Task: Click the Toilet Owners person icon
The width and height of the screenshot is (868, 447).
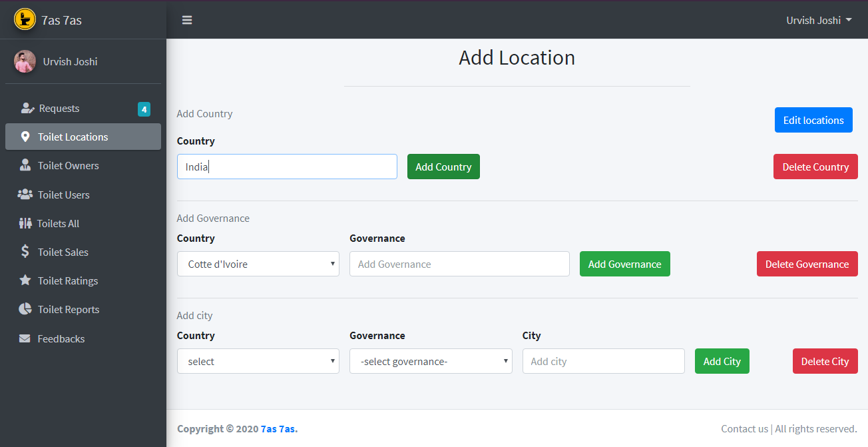Action: pyautogui.click(x=25, y=165)
